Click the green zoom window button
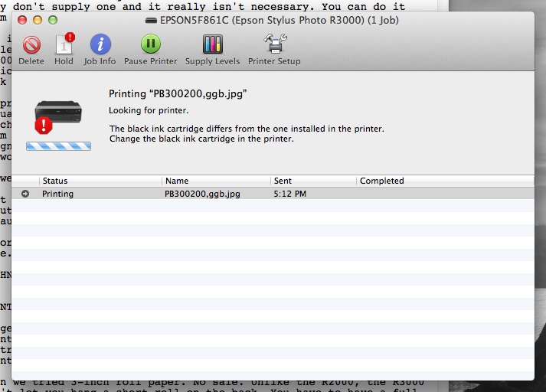The image size is (546, 392). (53, 18)
